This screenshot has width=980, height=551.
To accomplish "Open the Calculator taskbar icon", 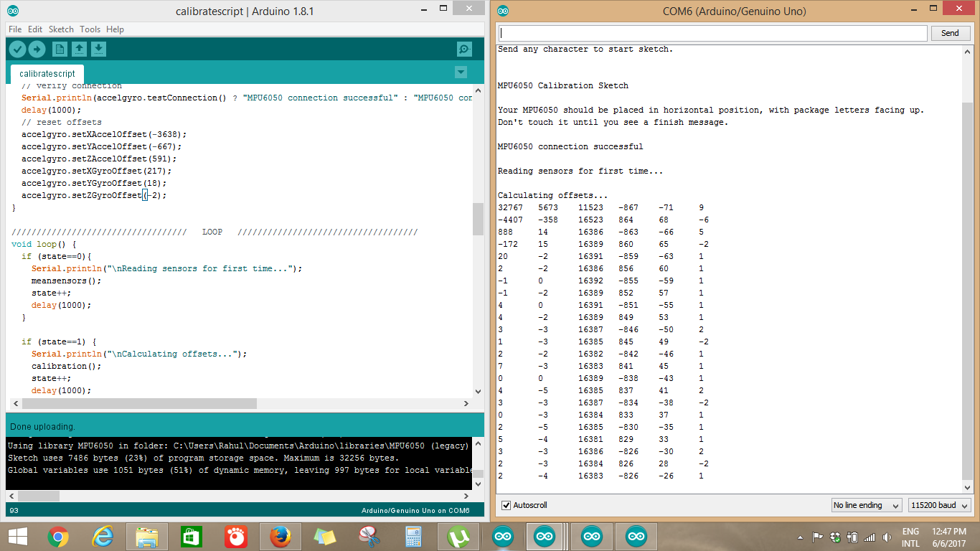I will [x=413, y=536].
